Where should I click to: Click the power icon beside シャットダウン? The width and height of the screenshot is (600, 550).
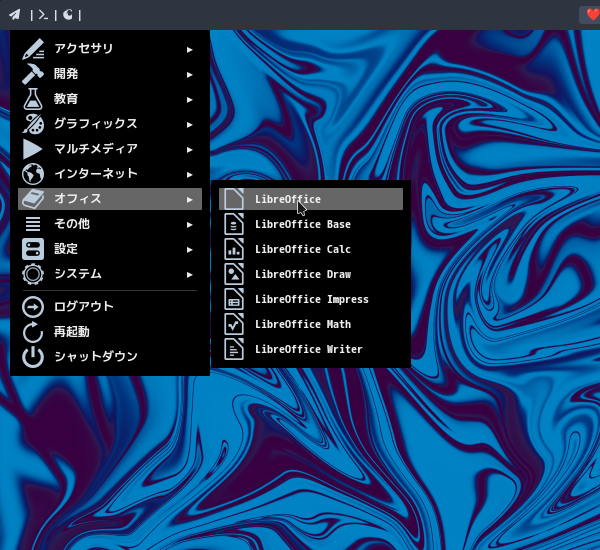click(x=33, y=357)
